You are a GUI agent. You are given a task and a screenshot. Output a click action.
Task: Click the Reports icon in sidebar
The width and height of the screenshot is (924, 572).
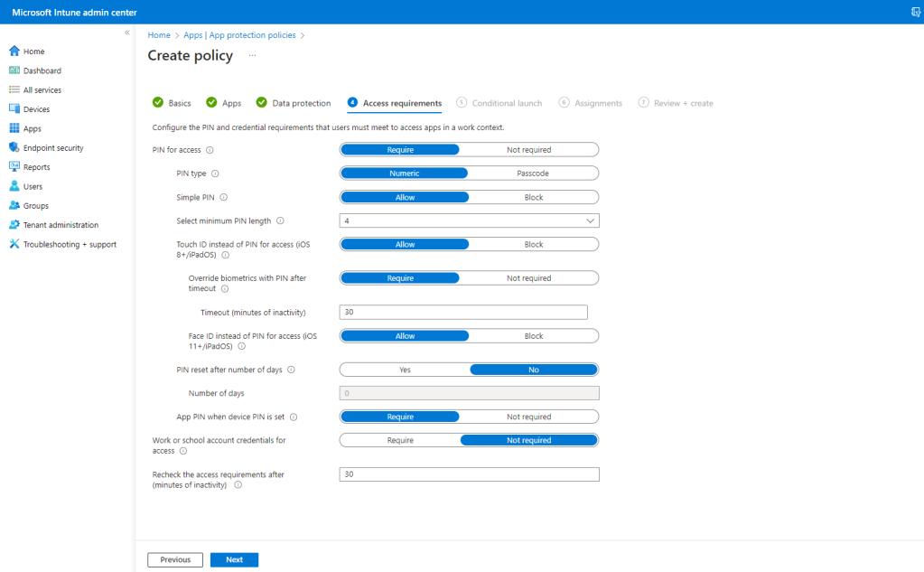[x=14, y=167]
